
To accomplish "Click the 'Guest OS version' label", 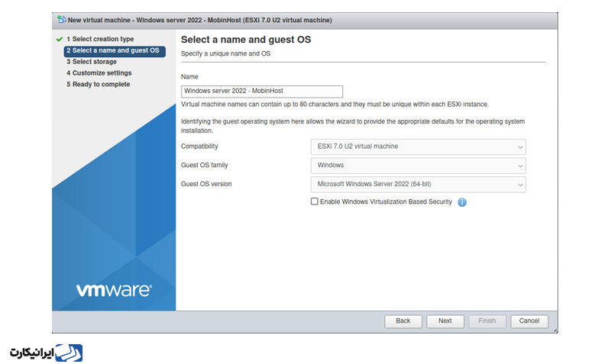I will [x=206, y=184].
